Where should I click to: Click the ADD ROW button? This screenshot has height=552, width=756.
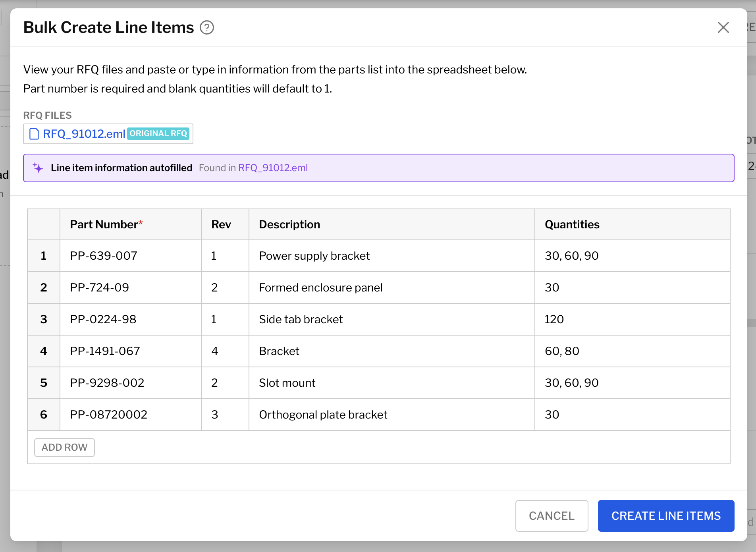(x=64, y=447)
